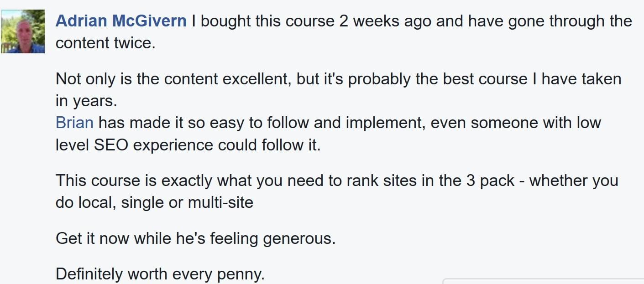Click the line 'level SEO experience could follow it.'
Image resolution: width=644 pixels, height=284 pixels.
(x=188, y=145)
